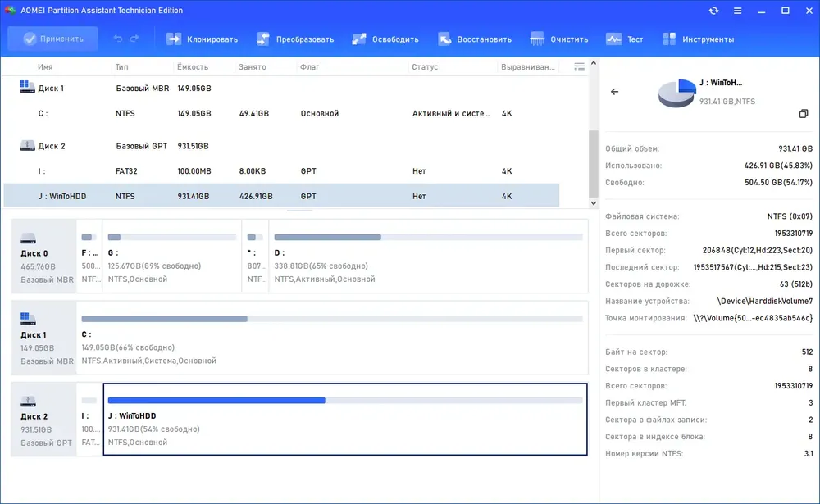This screenshot has height=504, width=820.
Task: Open the Очистить wipe tool
Action: (x=559, y=39)
